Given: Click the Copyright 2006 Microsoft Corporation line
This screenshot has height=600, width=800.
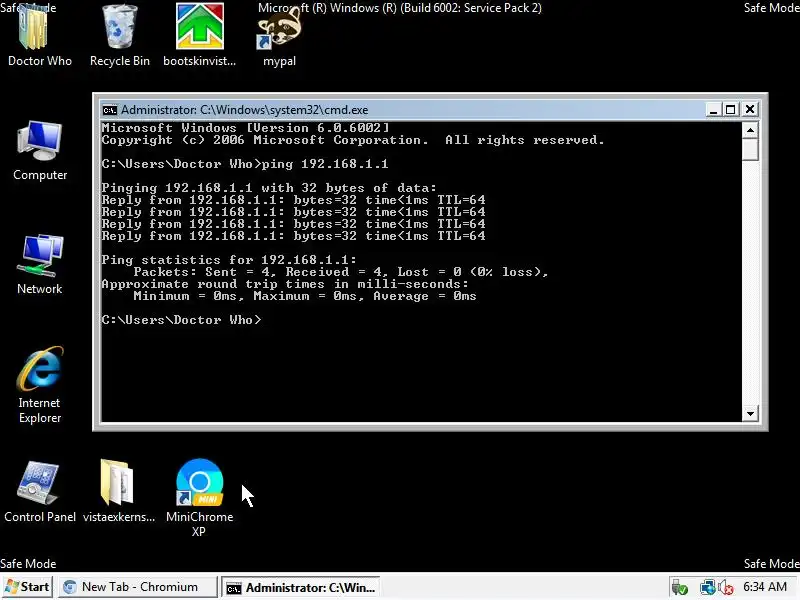Looking at the screenshot, I should point(353,140).
